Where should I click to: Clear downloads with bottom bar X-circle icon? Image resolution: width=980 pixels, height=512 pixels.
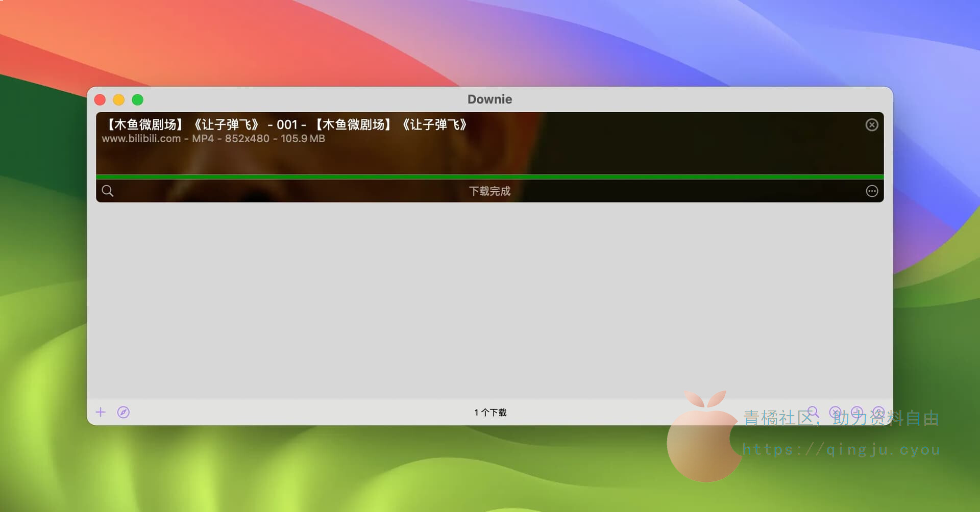(835, 412)
